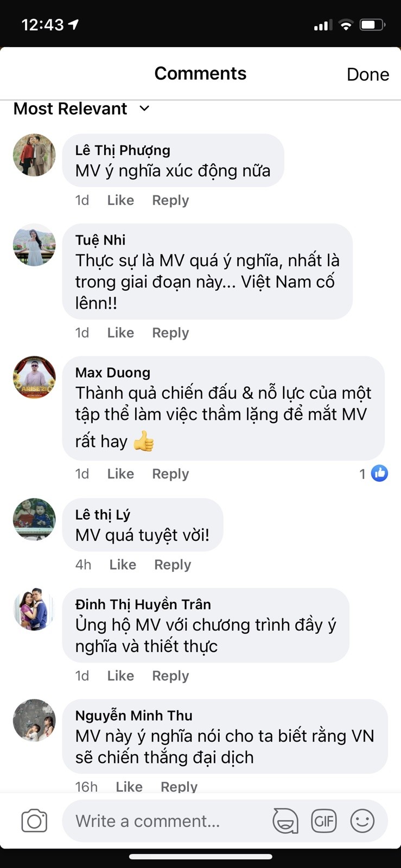The width and height of the screenshot is (401, 868).
Task: Open Nguyễn Minh Thu's profile name
Action: (x=134, y=716)
